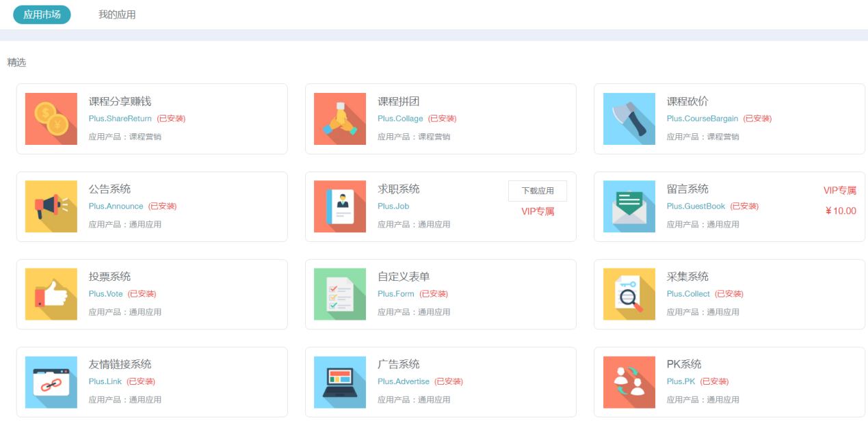This screenshot has height=423, width=868.
Task: Click the 友情链接系统 title text
Action: pos(120,364)
